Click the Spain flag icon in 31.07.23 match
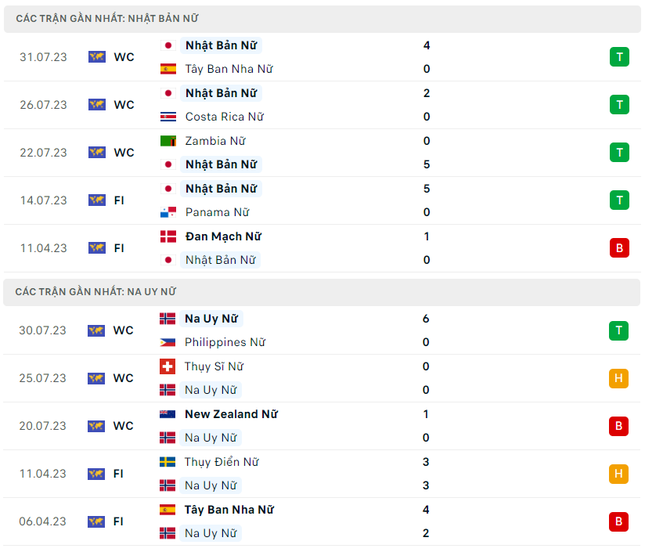The height and width of the screenshot is (552, 645). (168, 69)
